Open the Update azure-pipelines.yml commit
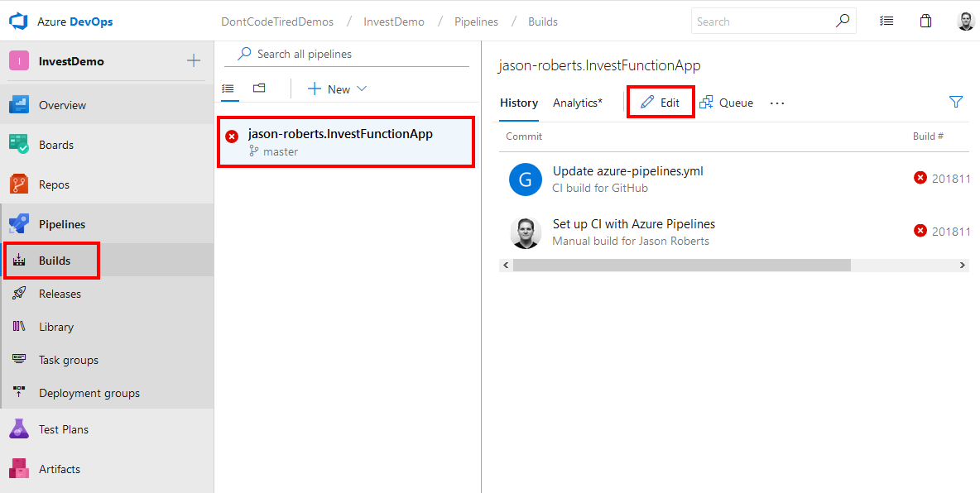Image resolution: width=980 pixels, height=493 pixels. [x=627, y=171]
